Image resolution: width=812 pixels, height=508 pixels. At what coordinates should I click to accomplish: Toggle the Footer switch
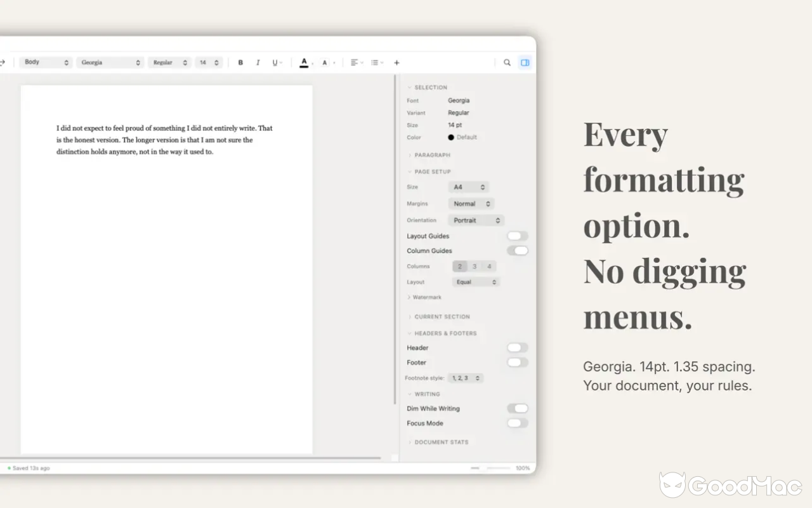tap(518, 363)
